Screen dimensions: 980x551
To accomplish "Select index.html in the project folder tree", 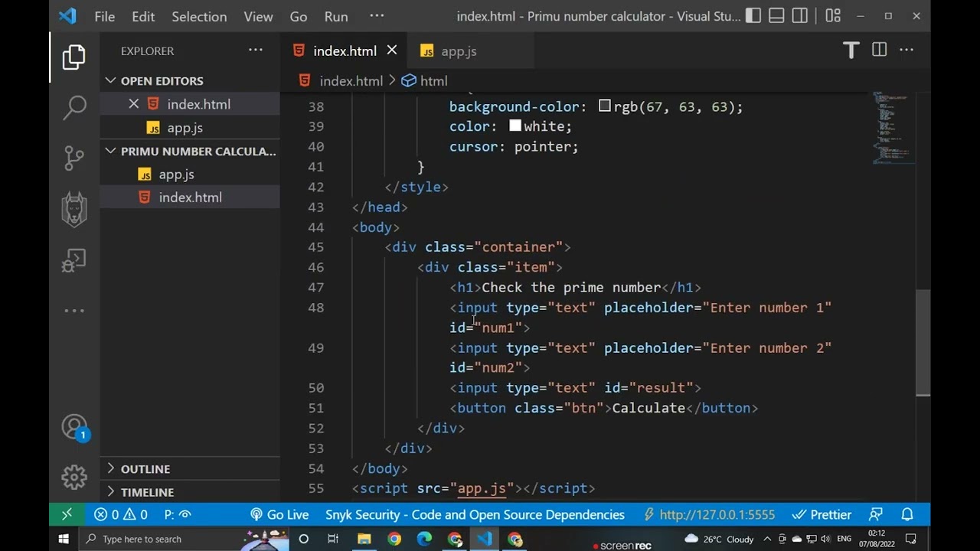I will (190, 197).
